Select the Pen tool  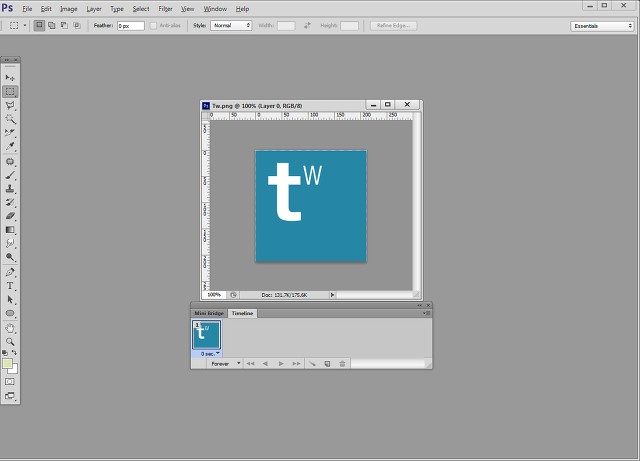(10, 272)
